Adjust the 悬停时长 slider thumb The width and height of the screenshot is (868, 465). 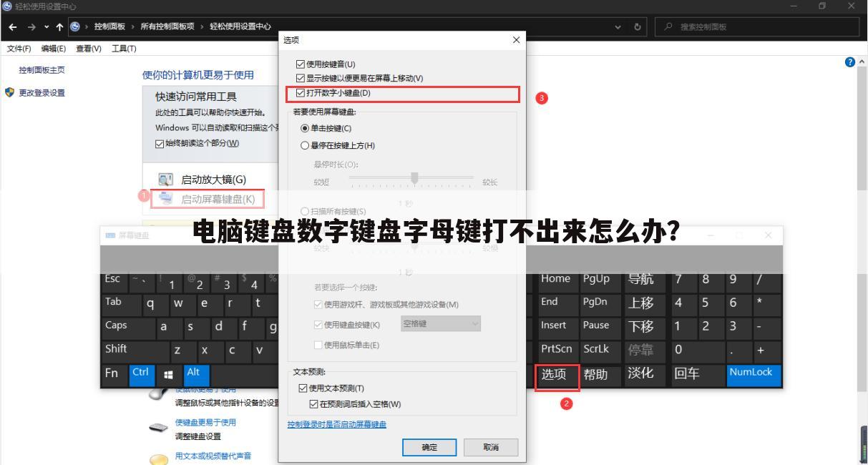(x=414, y=177)
